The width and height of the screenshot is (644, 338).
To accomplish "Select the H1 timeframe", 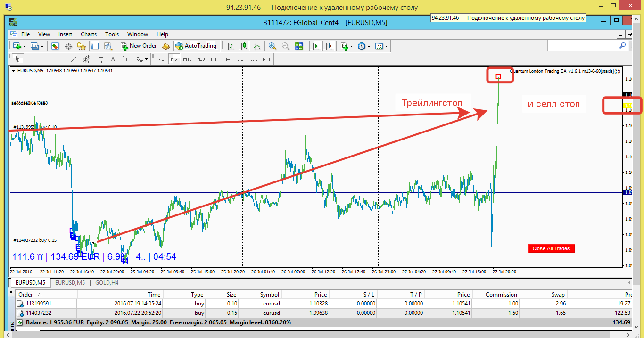I will pos(214,59).
